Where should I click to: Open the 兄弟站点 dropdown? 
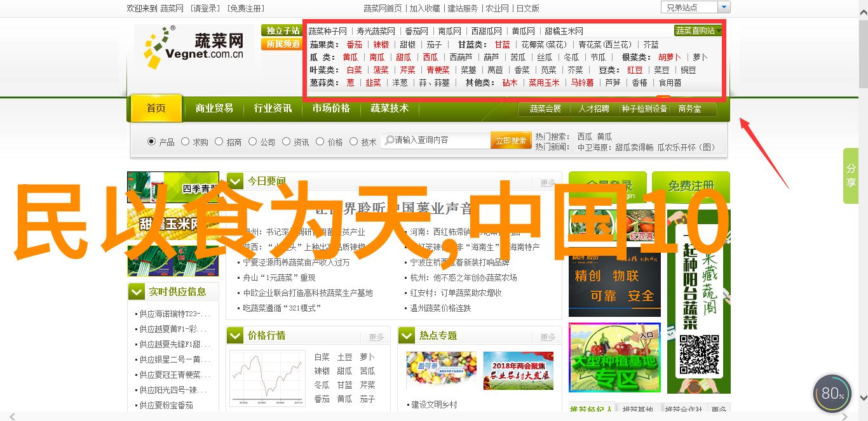[695, 8]
